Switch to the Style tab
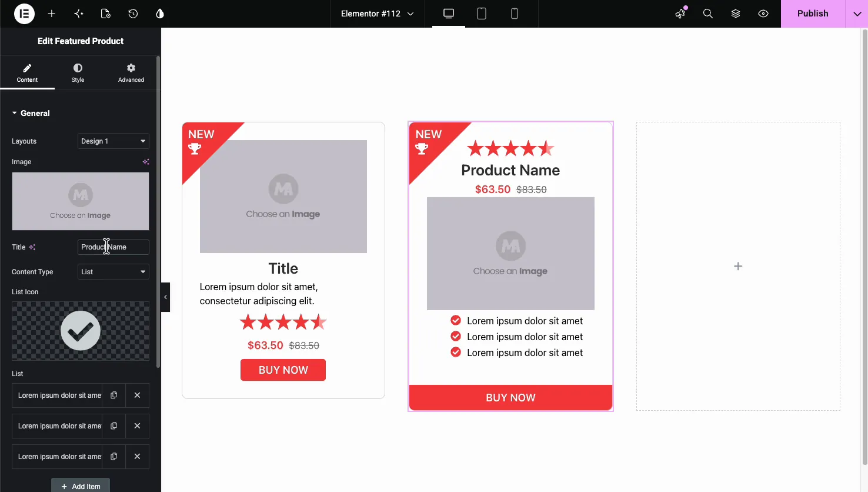868x492 pixels. (x=78, y=73)
